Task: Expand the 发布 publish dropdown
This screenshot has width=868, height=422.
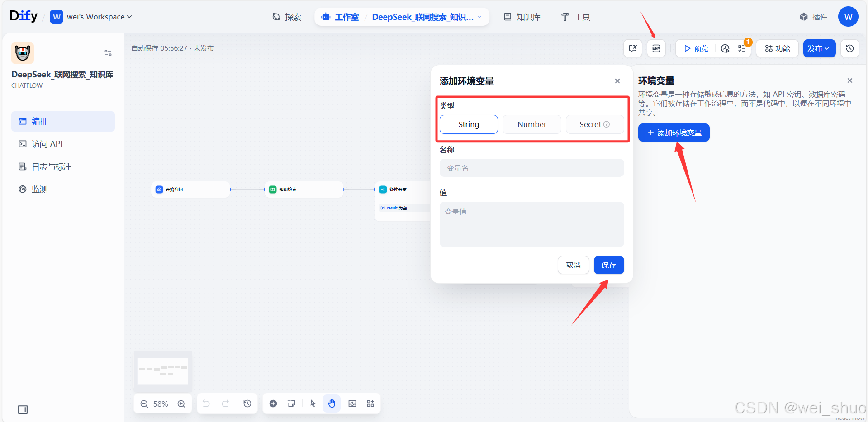Action: pos(819,48)
